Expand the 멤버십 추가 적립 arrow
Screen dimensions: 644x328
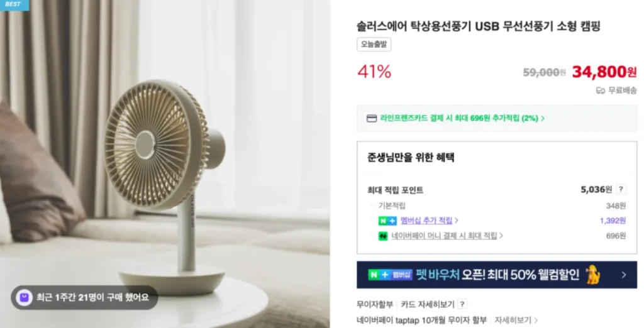pyautogui.click(x=457, y=221)
